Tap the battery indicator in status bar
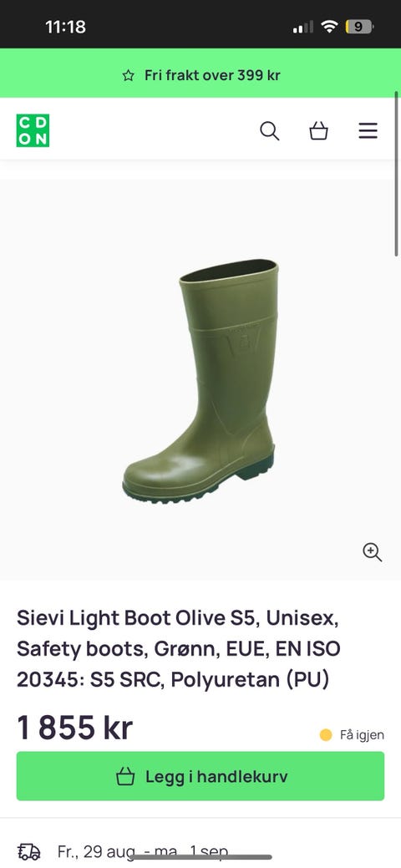The height and width of the screenshot is (868, 401). coord(359,27)
